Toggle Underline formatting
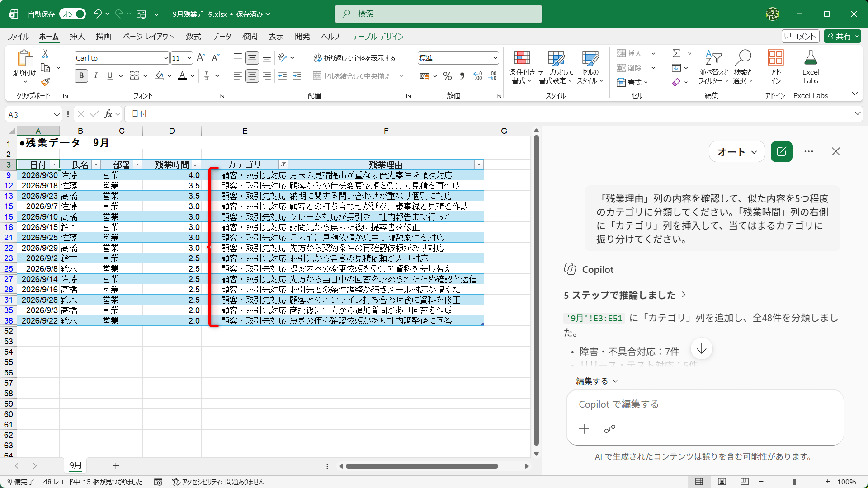 [x=110, y=76]
